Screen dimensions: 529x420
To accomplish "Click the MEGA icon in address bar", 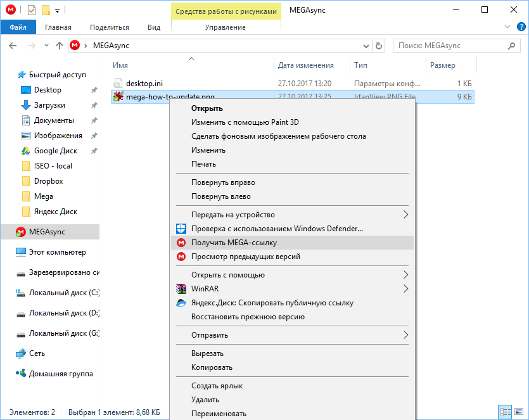I will [x=75, y=45].
